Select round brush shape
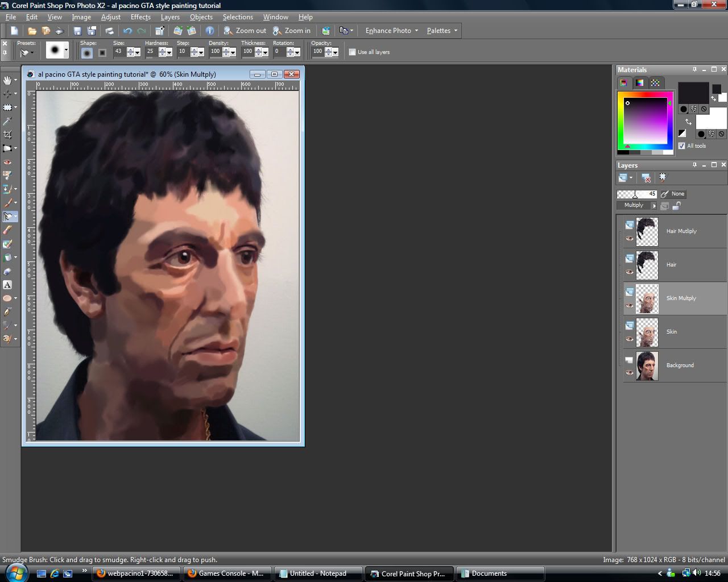Screen dimensions: 728x582 pos(86,53)
